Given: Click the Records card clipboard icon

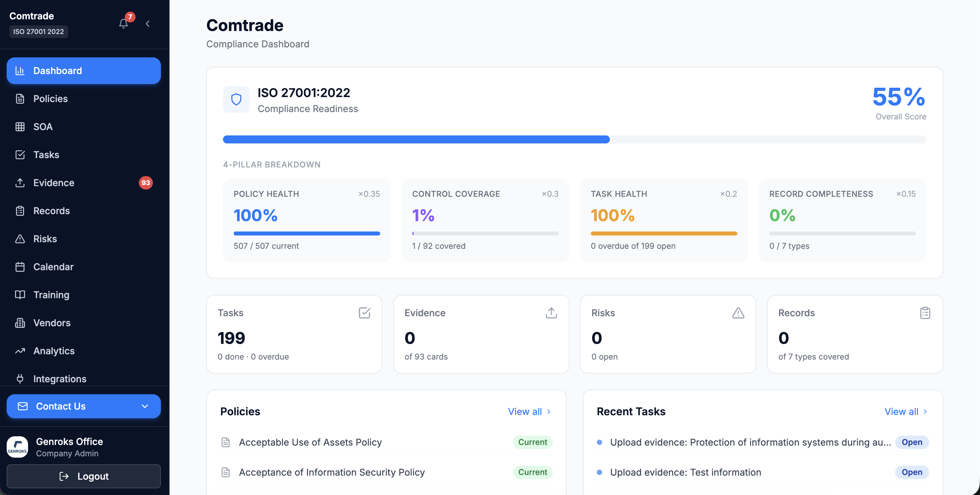Looking at the screenshot, I should [x=925, y=313].
